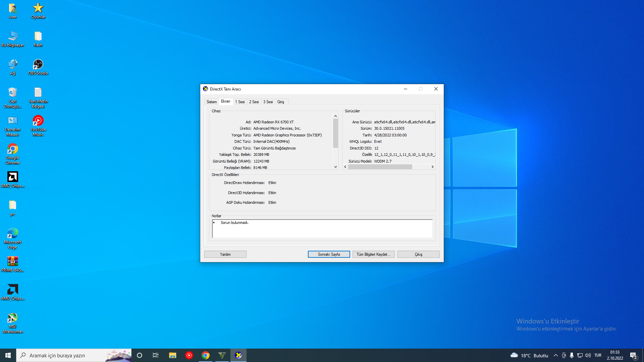Click Tüm Bilgileri Kaydet button
The image size is (644, 362).
point(373,254)
